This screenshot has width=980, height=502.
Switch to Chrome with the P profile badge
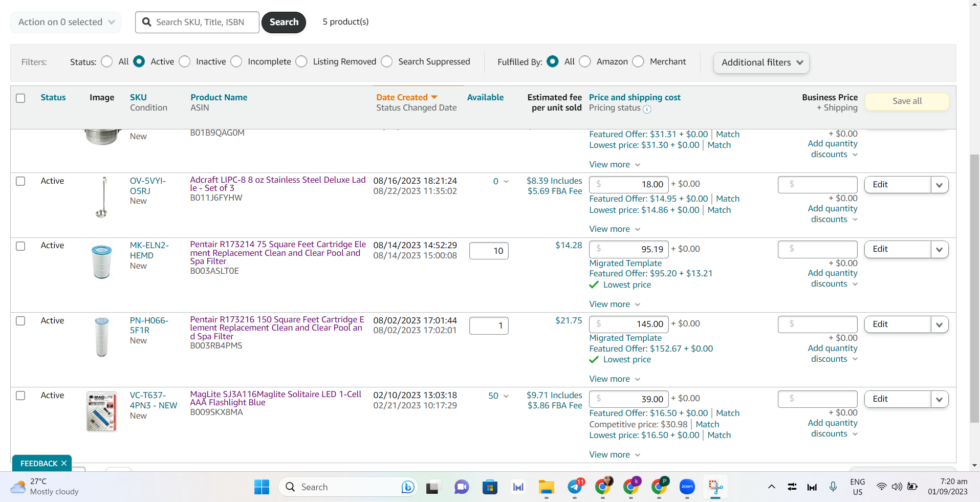pyautogui.click(x=660, y=486)
